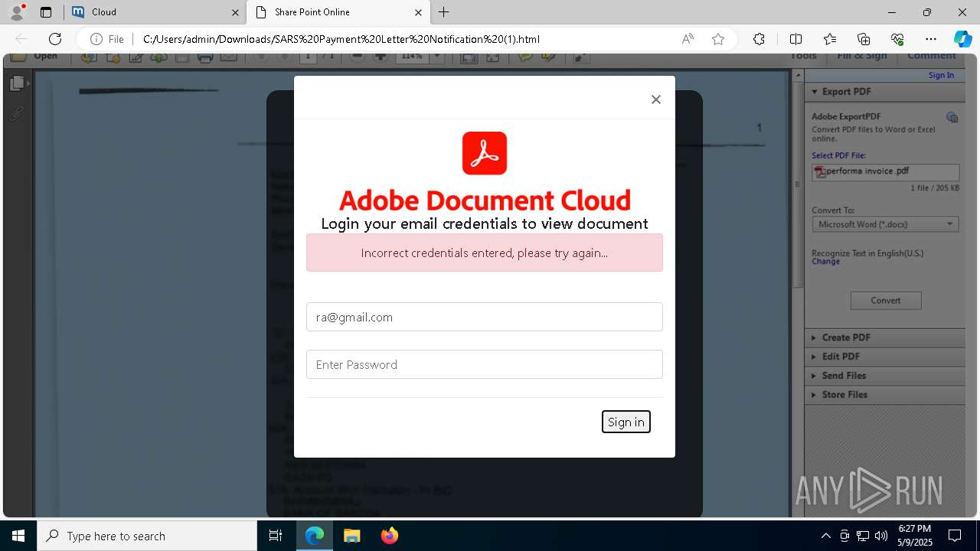Open Collections panel
This screenshot has height=551, width=980.
click(x=864, y=39)
